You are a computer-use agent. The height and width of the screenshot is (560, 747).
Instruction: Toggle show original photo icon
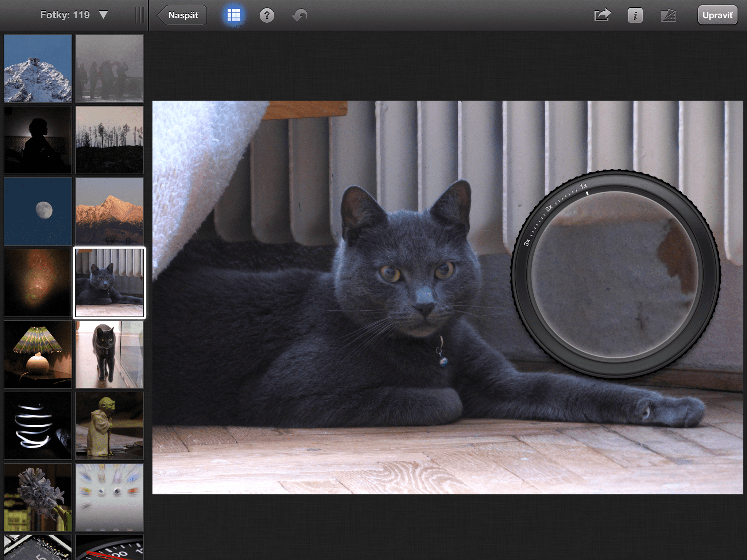coord(668,15)
